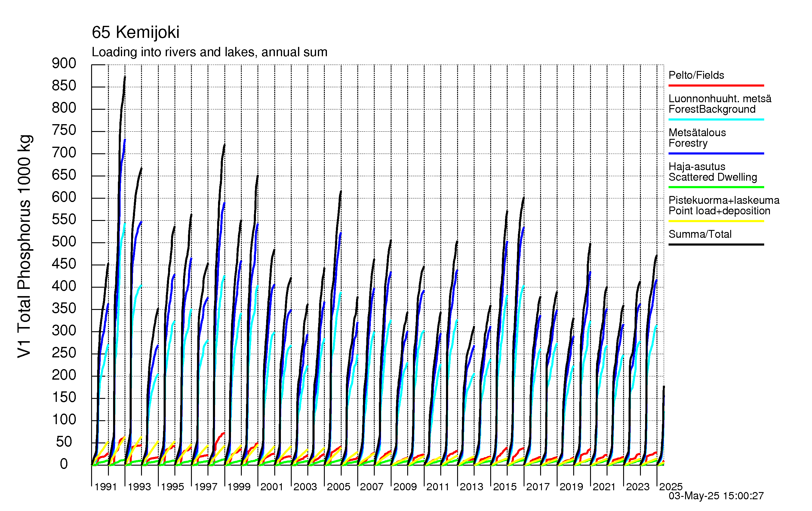Click the red Pelto/Fields legend line
The height and width of the screenshot is (511, 812).
(x=716, y=86)
